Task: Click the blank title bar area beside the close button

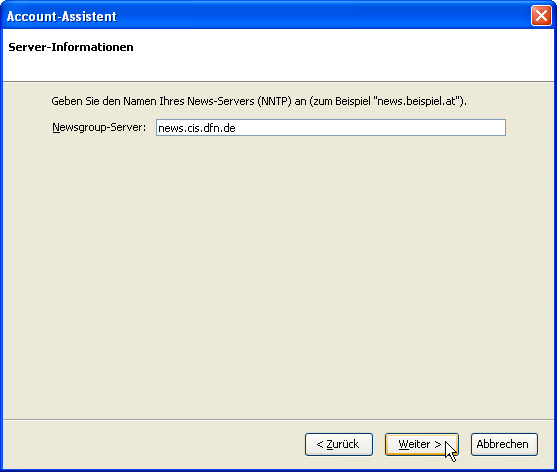Action: pyautogui.click(x=320, y=16)
